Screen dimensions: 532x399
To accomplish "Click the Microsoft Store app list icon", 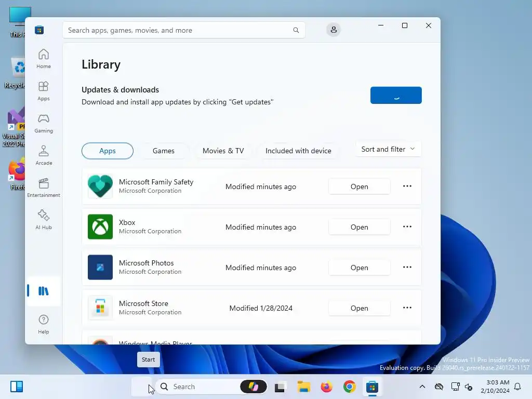I will [x=100, y=308].
